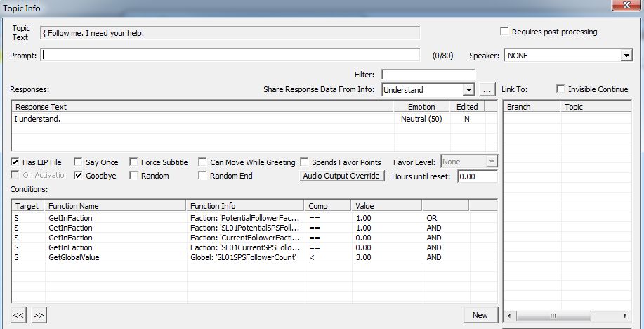Click the Neutral (50) emotion cell
644x329 pixels.
pyautogui.click(x=421, y=119)
